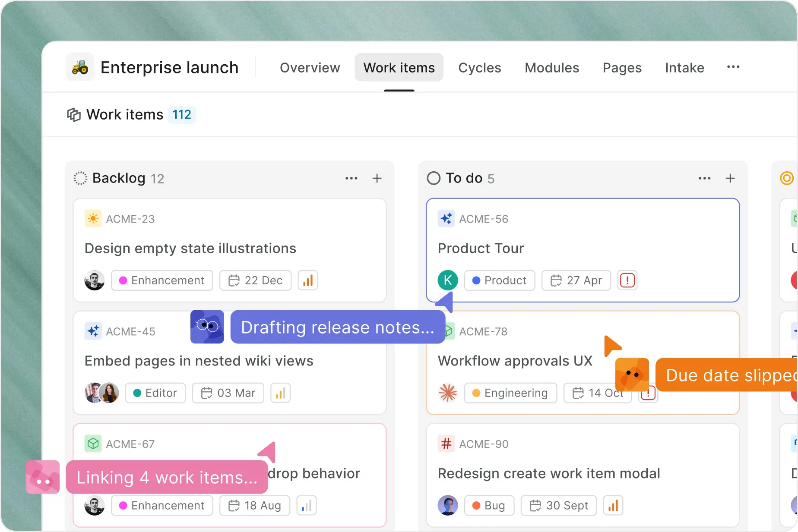
Task: Click the Enhancement label on ACME-23
Action: 162,280
